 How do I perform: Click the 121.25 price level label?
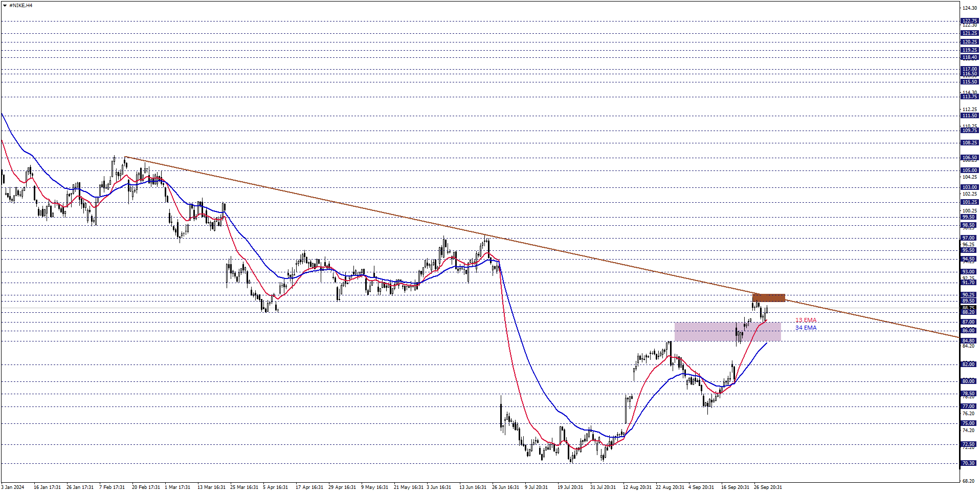pos(969,33)
